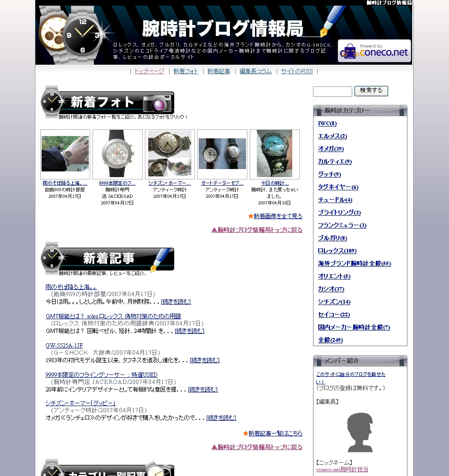Image resolution: width=449 pixels, height=476 pixels.
Task: Open the white chronograph watch thumbnail
Action: coord(118,154)
